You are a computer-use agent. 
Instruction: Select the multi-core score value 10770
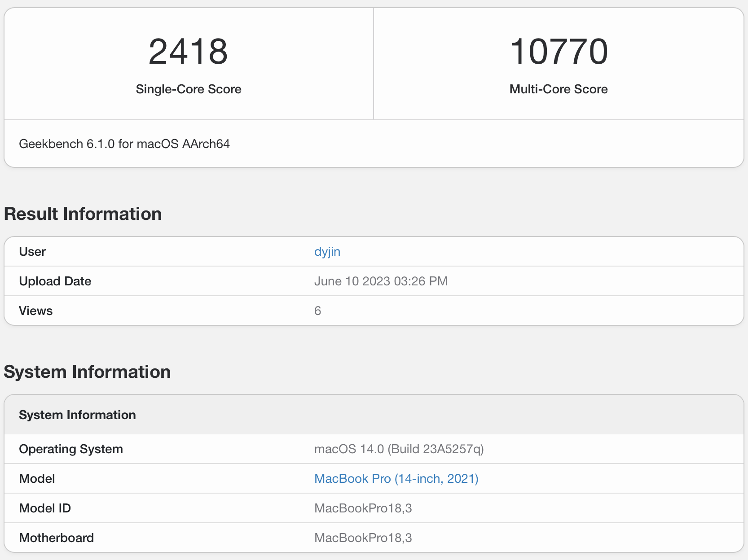[559, 52]
